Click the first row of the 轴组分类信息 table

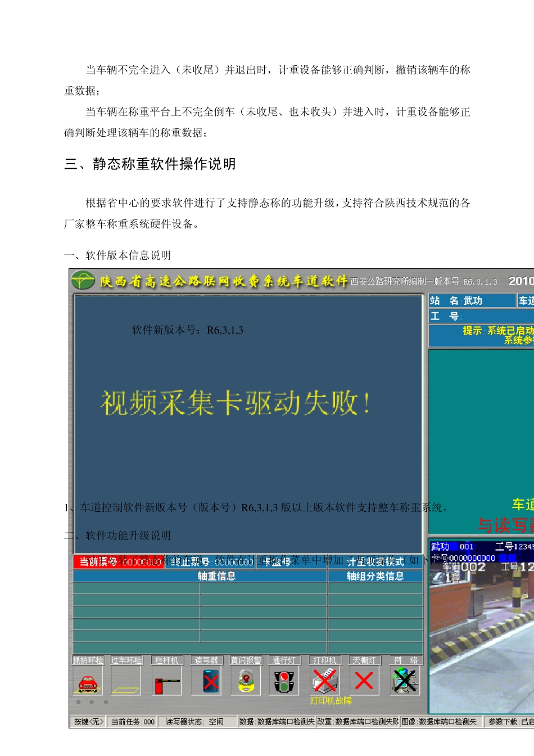[375, 588]
